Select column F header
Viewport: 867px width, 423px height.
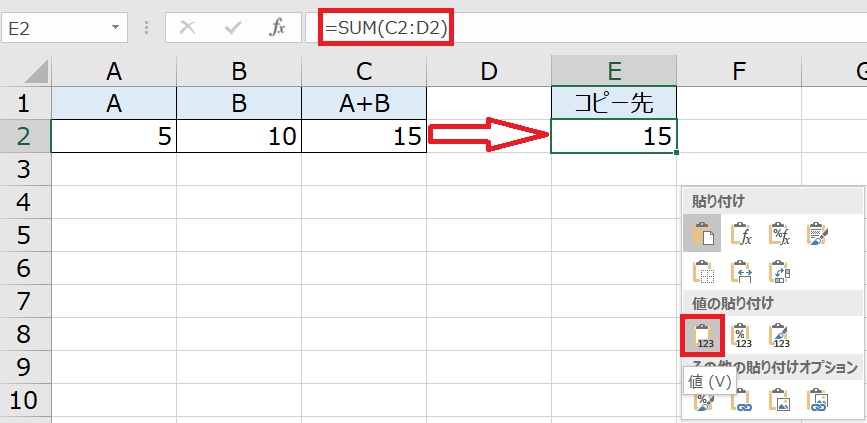(739, 70)
